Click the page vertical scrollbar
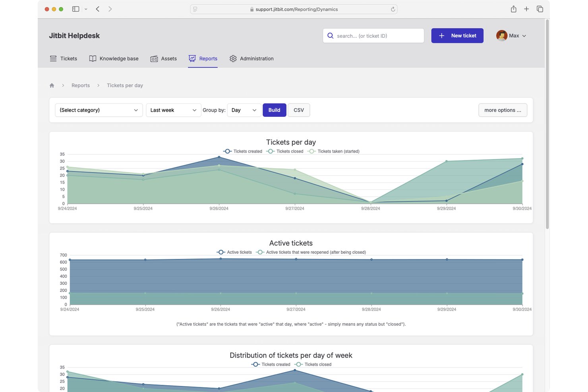Viewport: 588px width, 392px height. click(547, 124)
